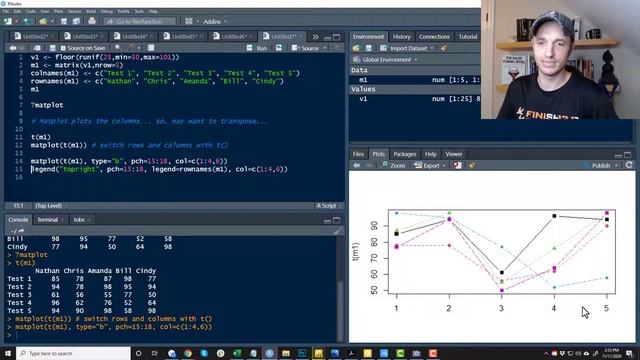Click the New File icon
Viewport: 640px width, 360px height.
click(7, 21)
